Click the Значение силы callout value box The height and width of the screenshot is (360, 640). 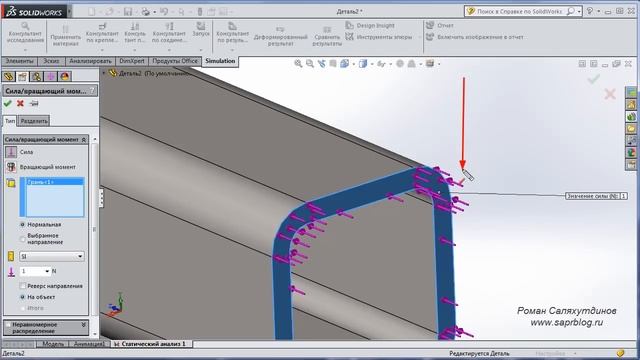623,196
